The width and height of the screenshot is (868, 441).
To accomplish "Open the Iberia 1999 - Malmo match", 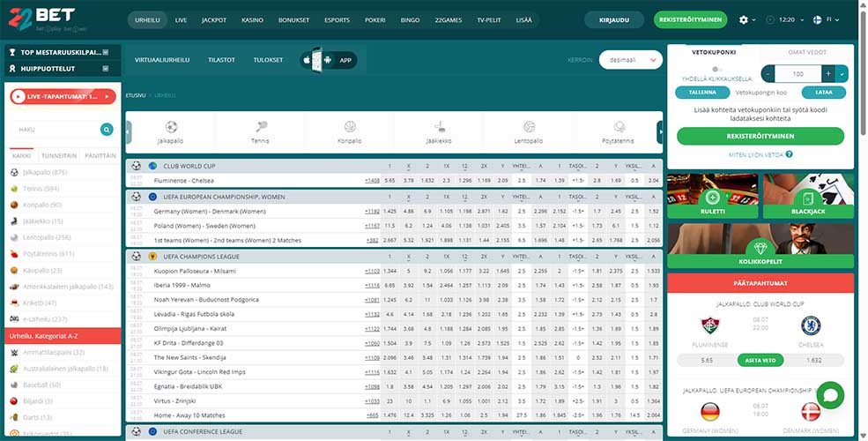I will click(182, 285).
